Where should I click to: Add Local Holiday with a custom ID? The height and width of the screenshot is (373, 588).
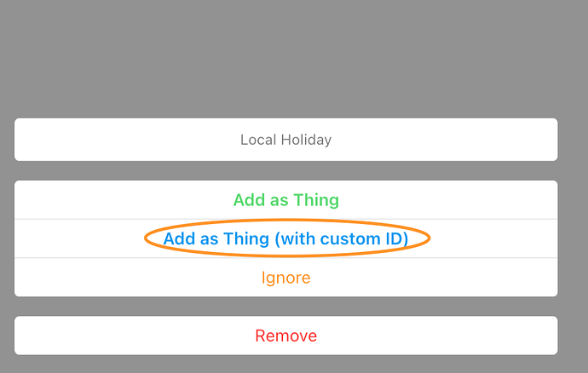coord(285,238)
